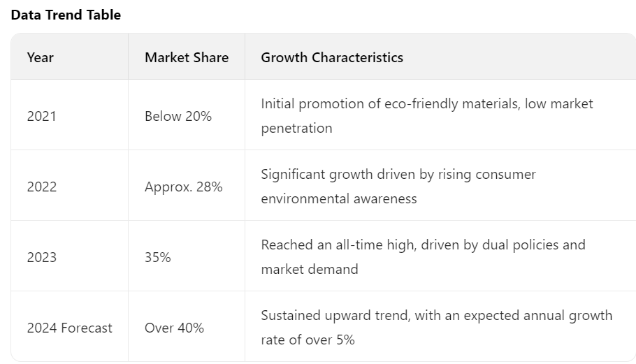Viewport: 636px width, 364px height.
Task: Click the Growth Characteristics column header
Action: coord(332,57)
